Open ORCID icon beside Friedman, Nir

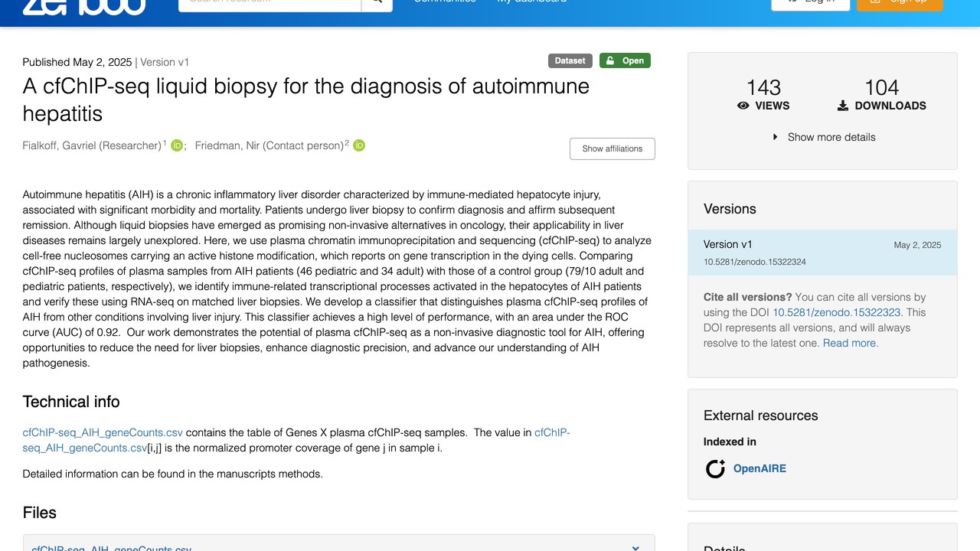358,145
